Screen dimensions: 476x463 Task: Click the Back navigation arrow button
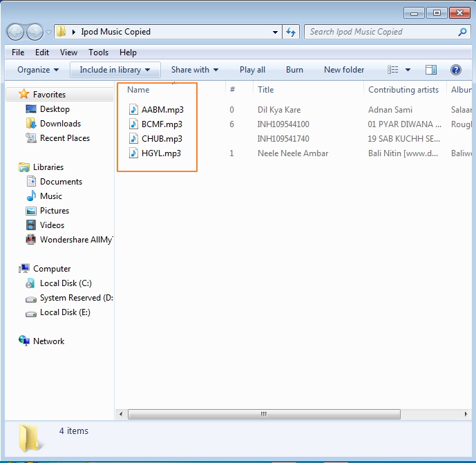click(16, 32)
